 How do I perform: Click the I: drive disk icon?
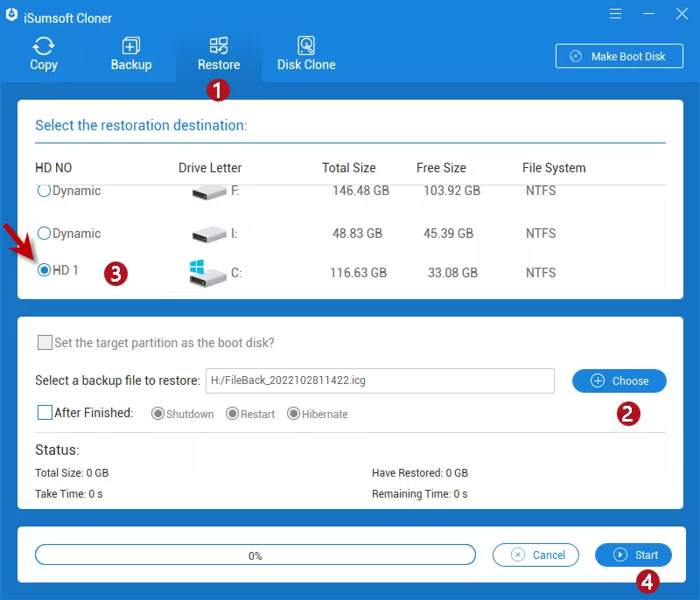(x=207, y=234)
